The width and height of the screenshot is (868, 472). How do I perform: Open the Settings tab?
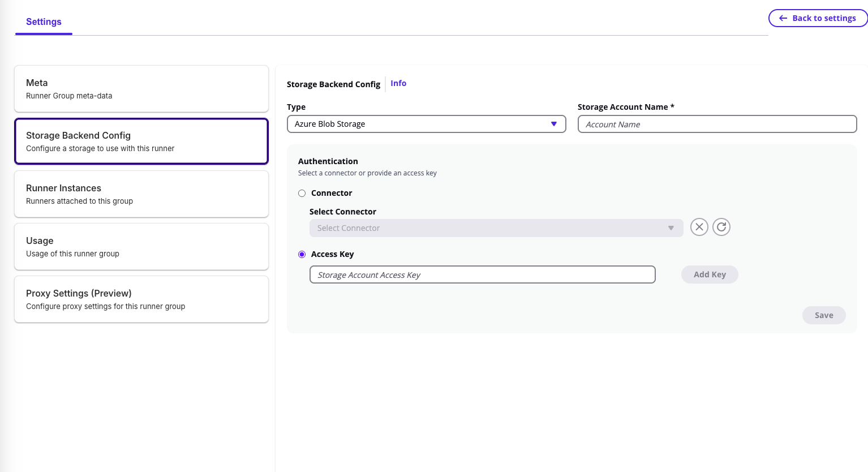[44, 22]
